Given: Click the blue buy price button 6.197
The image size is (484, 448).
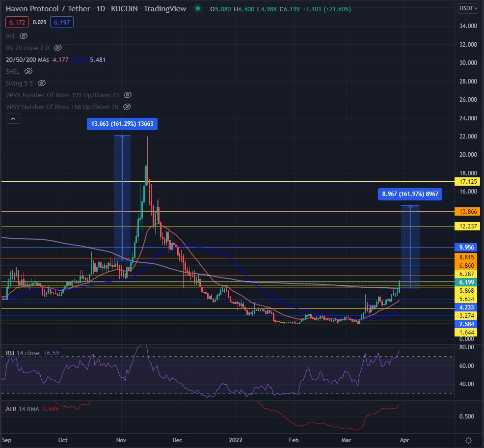Looking at the screenshot, I should coord(61,23).
